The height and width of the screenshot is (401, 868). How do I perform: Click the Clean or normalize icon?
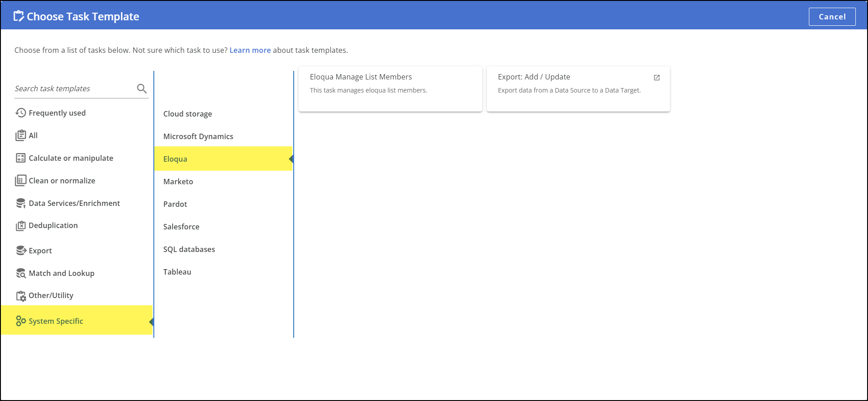pyautogui.click(x=21, y=181)
